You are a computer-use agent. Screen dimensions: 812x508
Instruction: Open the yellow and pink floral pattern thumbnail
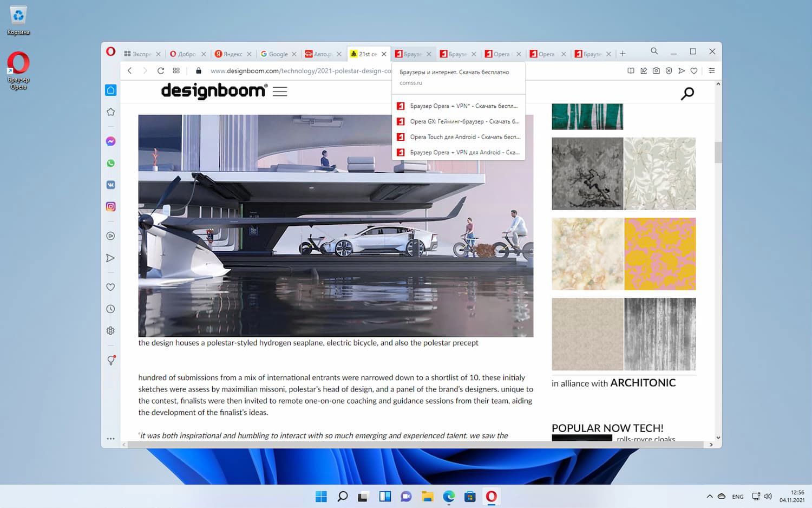[660, 254]
